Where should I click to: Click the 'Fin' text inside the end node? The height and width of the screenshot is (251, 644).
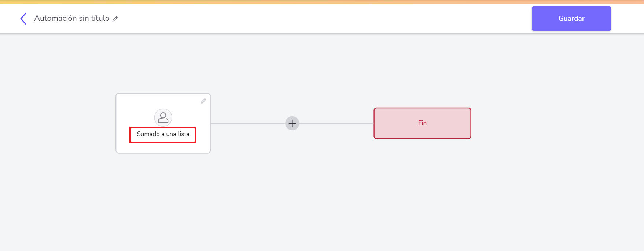[x=422, y=123]
